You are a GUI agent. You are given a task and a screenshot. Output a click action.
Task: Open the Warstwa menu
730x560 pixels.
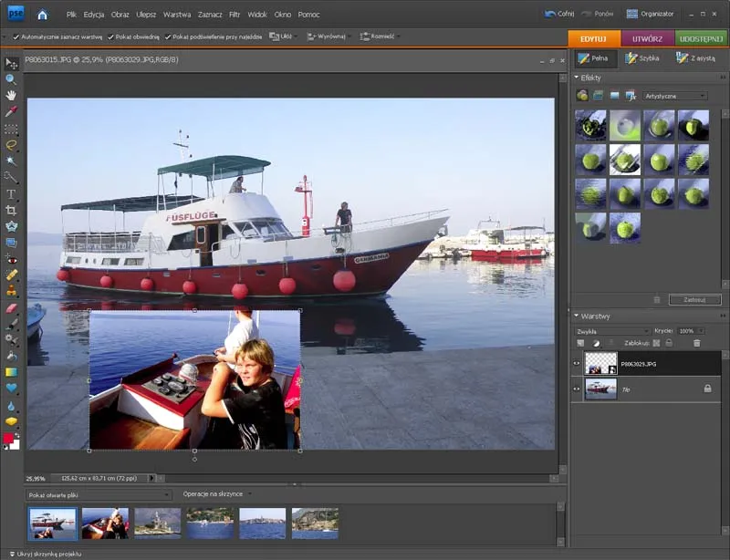click(x=177, y=15)
